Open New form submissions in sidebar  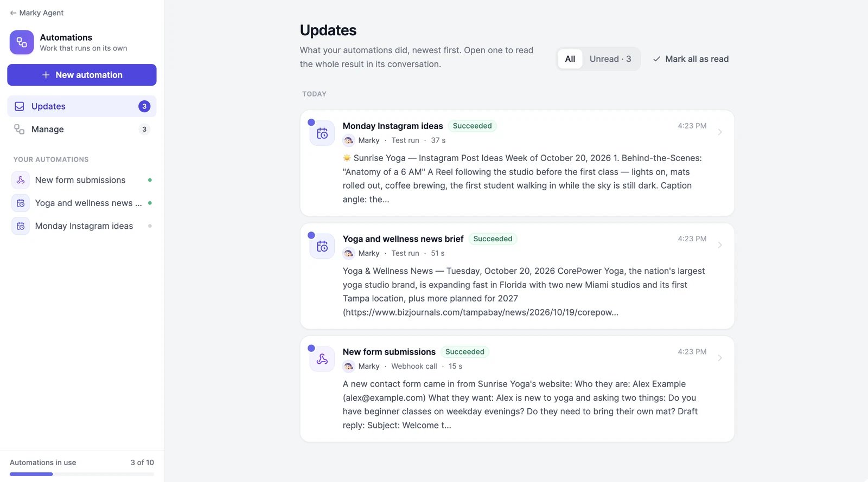pos(82,180)
